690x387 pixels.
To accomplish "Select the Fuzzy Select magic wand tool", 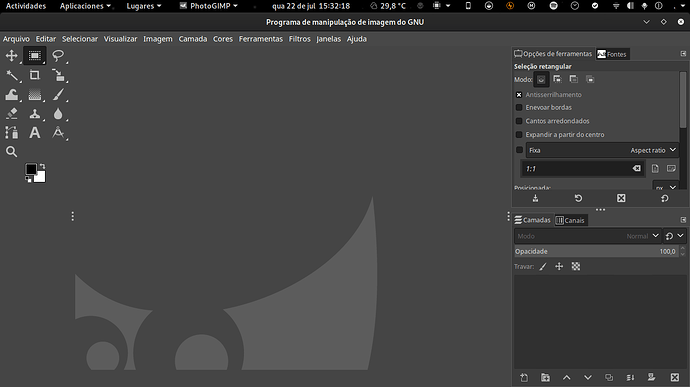I will tap(11, 75).
